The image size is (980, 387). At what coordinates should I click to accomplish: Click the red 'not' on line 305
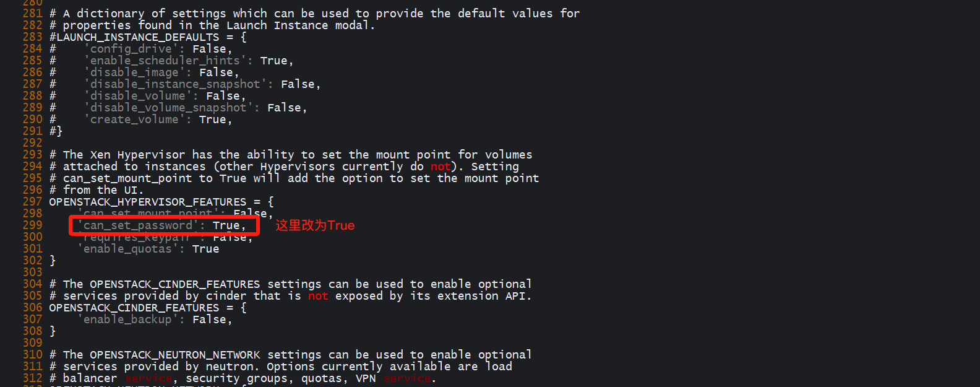point(318,296)
